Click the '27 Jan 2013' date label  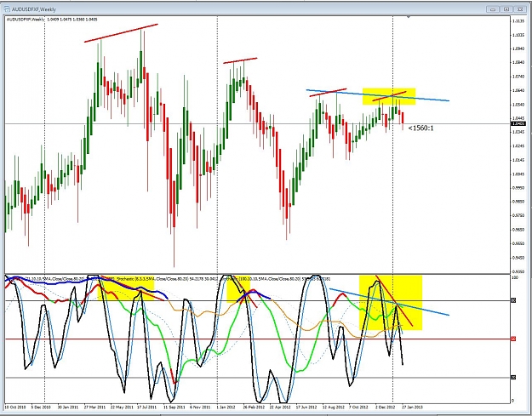[x=412, y=407]
